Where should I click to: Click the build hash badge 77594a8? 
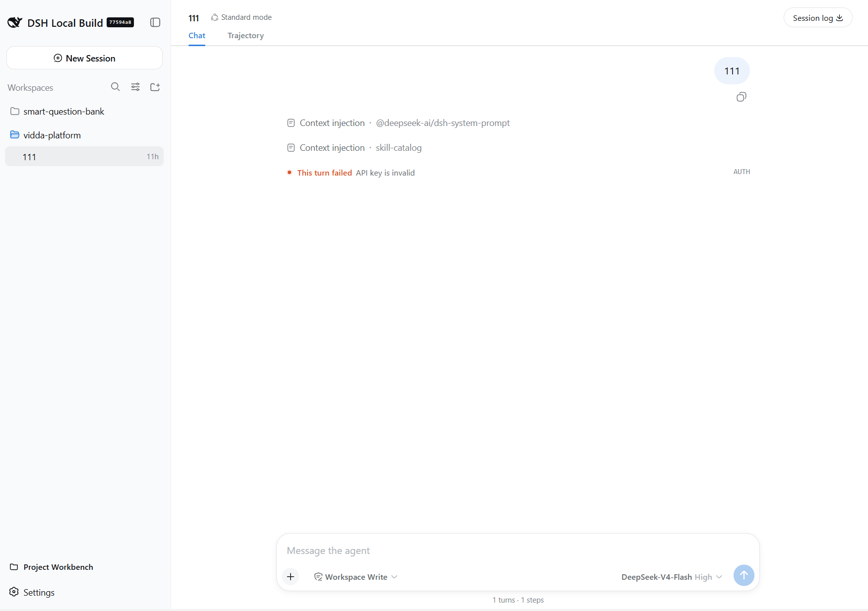tap(120, 22)
